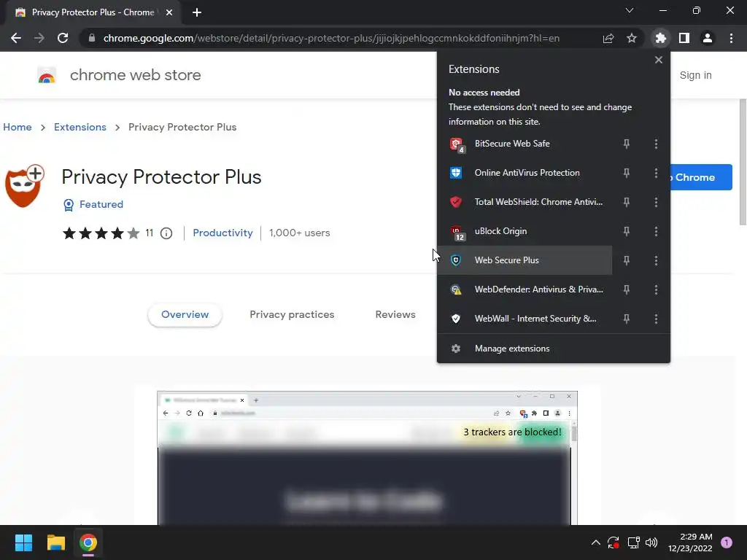Click Sign in
Viewport: 747px width, 560px height.
[695, 75]
